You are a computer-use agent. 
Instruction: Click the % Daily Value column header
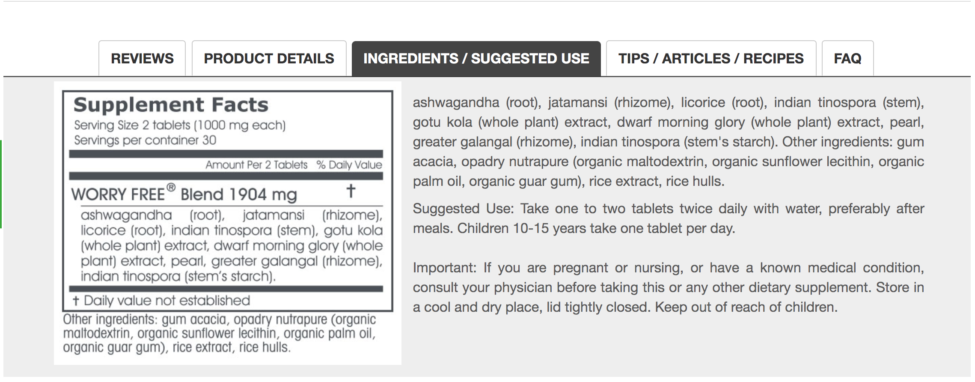coord(349,165)
